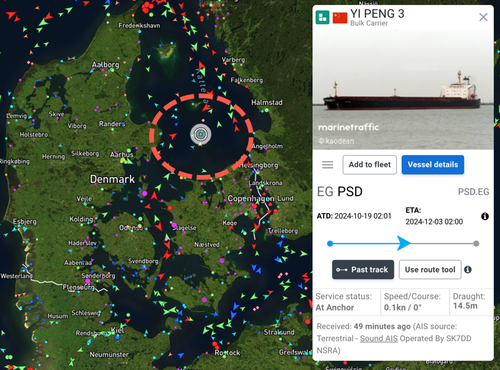Close the YI PENG 3 vessel panel
This screenshot has height=370, width=500.
coord(483,17)
